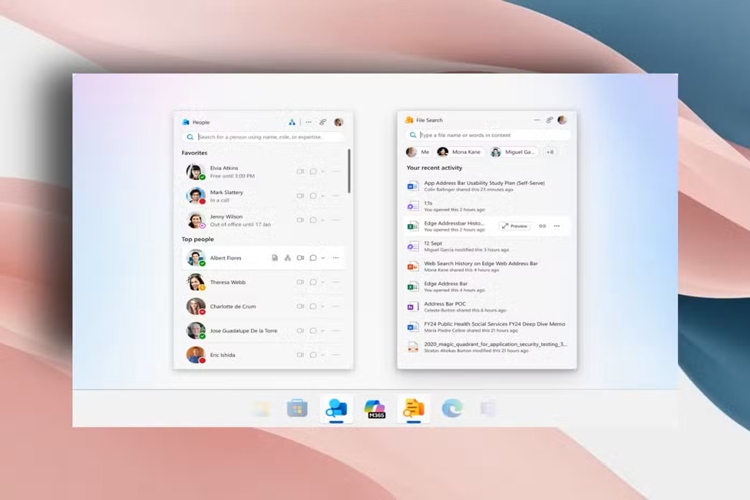Expand chat options for Eric Ishida
This screenshot has height=500, width=750.
323,355
